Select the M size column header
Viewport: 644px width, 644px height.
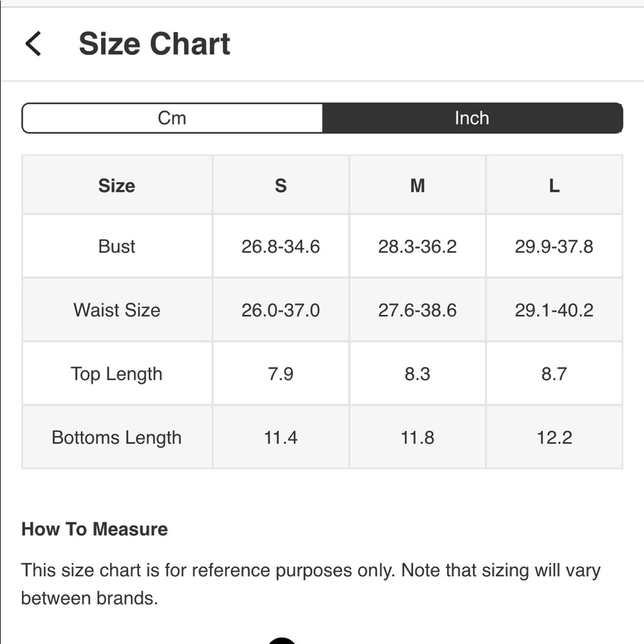tap(417, 185)
